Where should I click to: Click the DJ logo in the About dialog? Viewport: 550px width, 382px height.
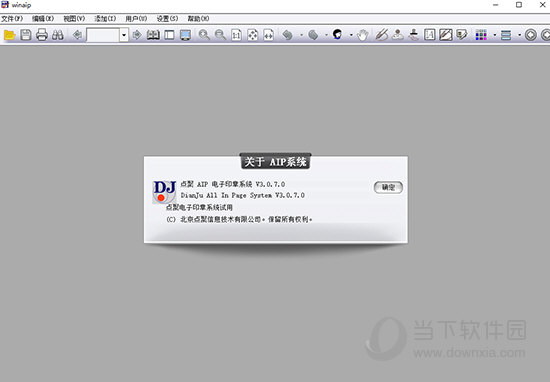(164, 192)
